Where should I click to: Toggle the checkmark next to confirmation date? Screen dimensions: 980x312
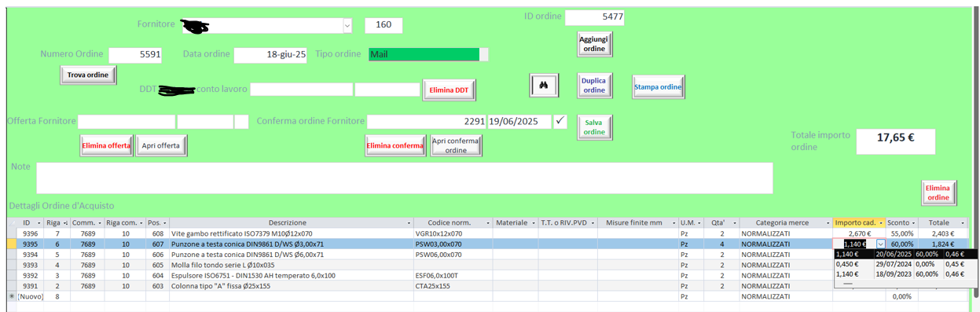(560, 121)
